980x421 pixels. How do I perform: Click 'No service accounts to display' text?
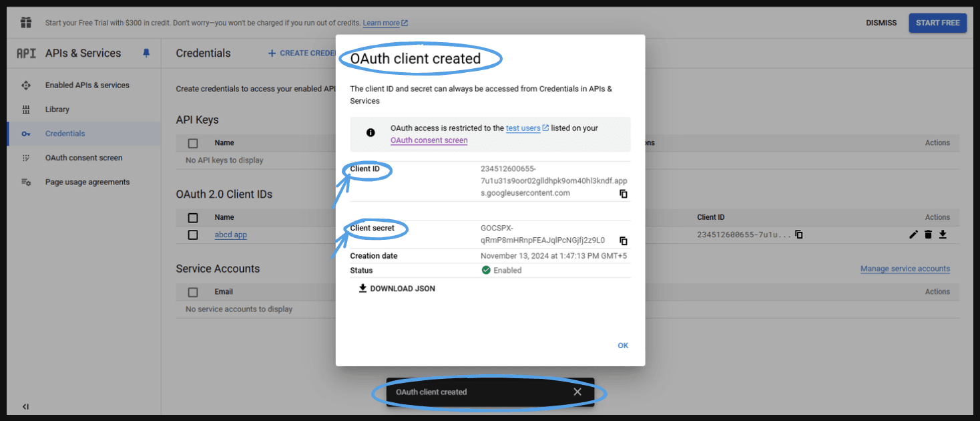point(239,309)
